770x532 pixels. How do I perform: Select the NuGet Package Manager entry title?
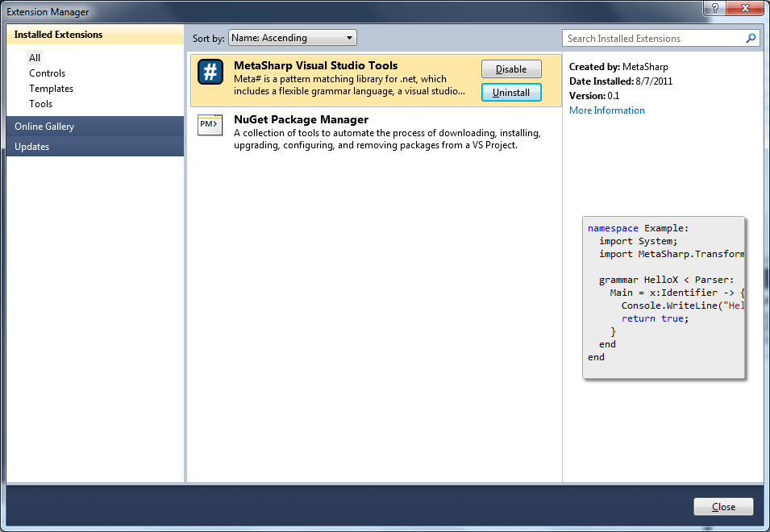coord(301,119)
